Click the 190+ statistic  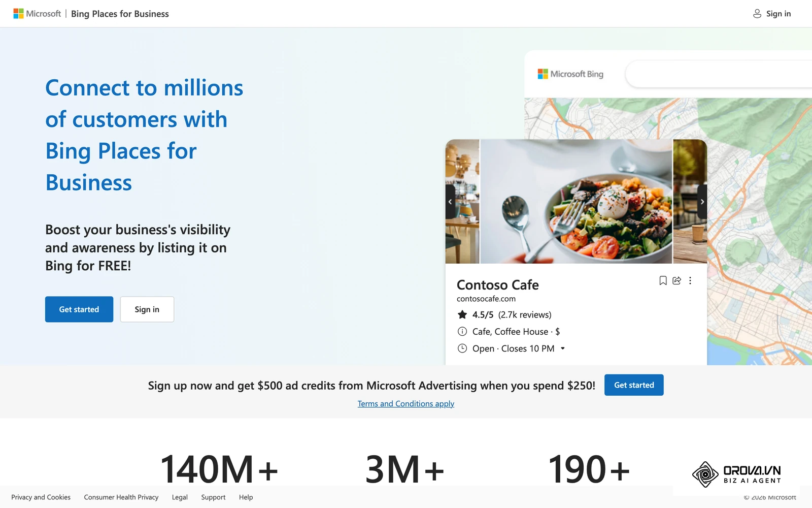pos(589,469)
